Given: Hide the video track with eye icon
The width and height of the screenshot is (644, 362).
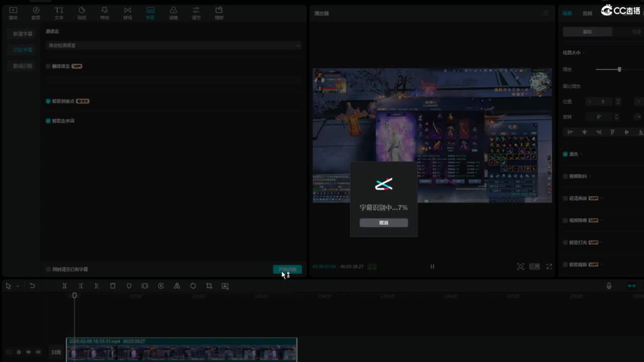Looking at the screenshot, I should 28,352.
